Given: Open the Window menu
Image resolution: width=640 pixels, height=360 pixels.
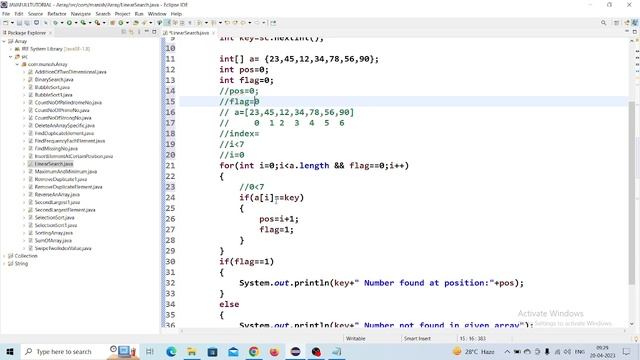Looking at the screenshot, I should pyautogui.click(x=157, y=13).
